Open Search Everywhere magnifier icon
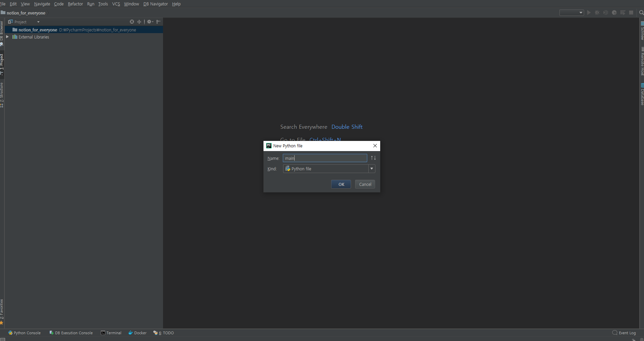Image resolution: width=644 pixels, height=341 pixels. [641, 13]
